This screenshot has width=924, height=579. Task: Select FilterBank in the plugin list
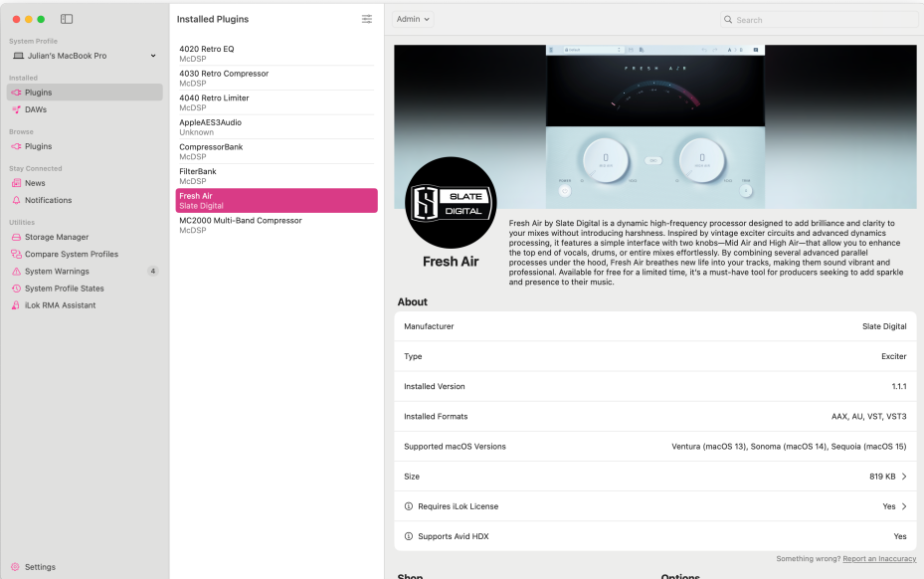pyautogui.click(x=277, y=176)
